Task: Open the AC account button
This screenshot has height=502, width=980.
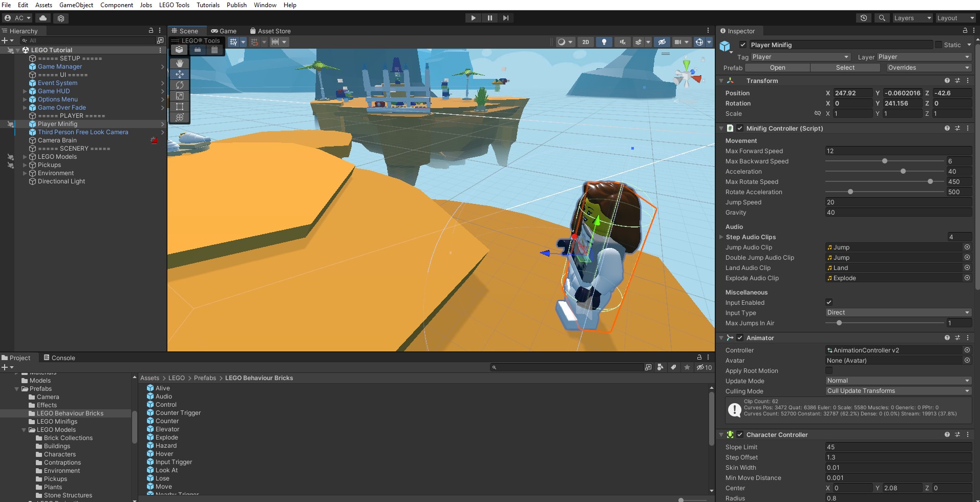Action: (x=17, y=18)
